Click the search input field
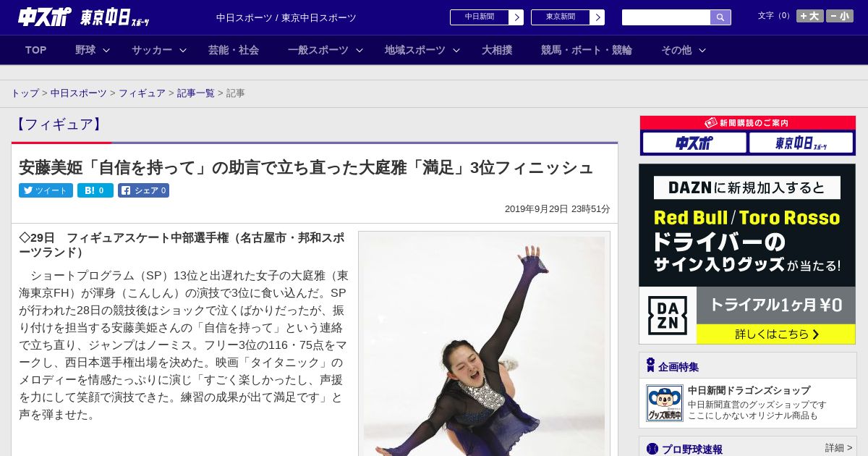Screen dimensions: 868x456 [x=666, y=17]
